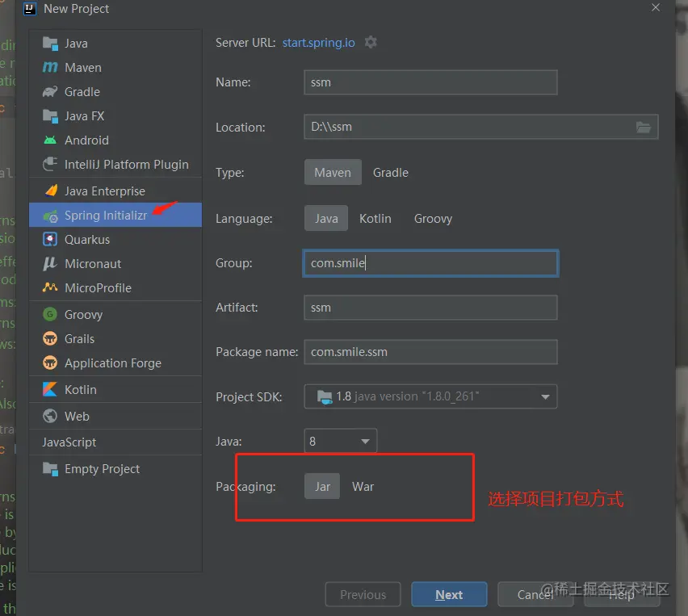Select Maven as project type
Viewport: 688px width, 616px height.
click(333, 173)
